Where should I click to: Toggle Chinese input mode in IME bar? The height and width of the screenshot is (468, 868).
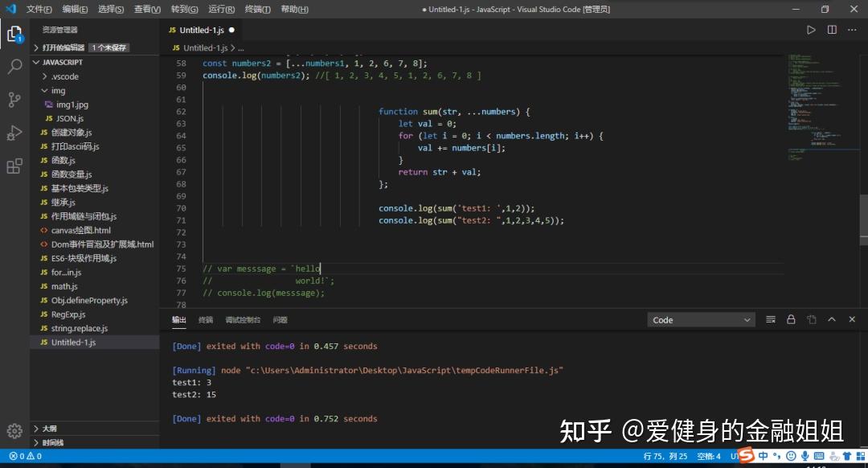pos(764,456)
